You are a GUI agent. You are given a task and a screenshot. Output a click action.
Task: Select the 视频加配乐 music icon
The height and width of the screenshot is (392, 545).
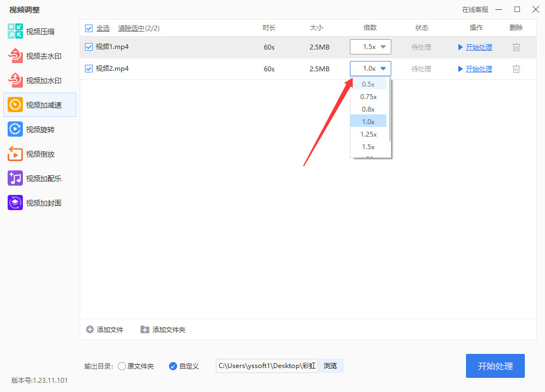15,178
